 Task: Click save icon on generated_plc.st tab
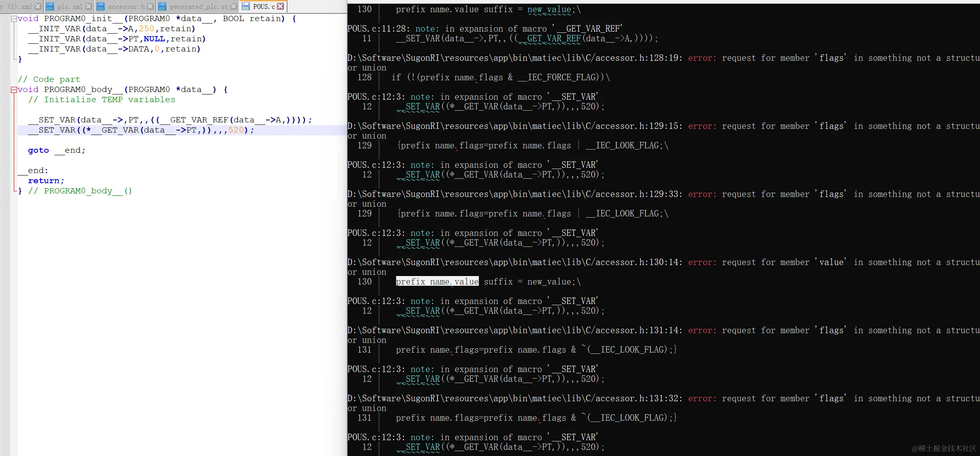(x=162, y=6)
